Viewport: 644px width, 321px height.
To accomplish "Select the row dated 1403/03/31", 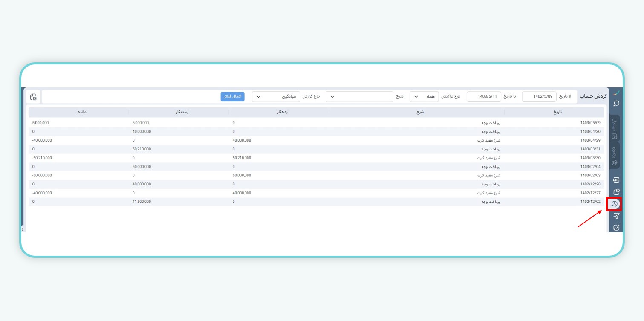I will pyautogui.click(x=316, y=149).
